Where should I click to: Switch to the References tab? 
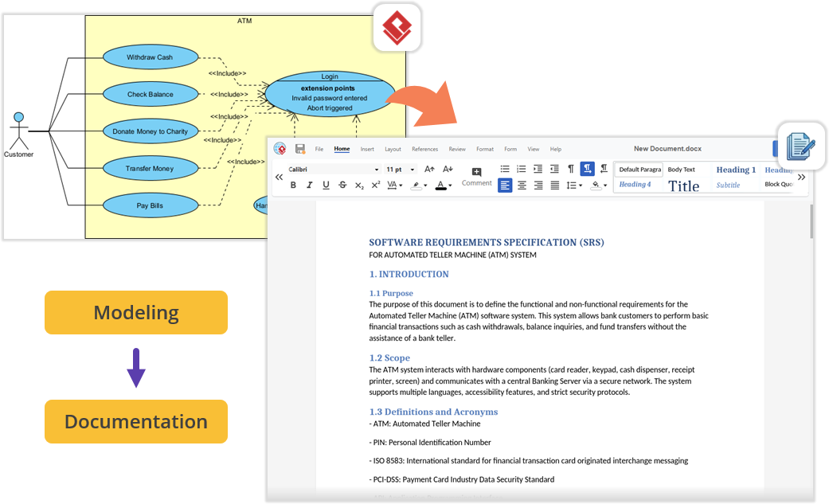(x=424, y=149)
